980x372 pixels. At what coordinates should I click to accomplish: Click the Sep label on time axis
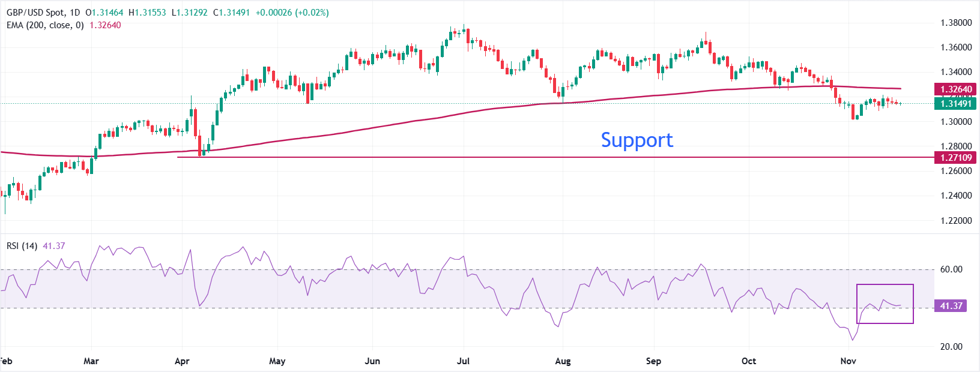(x=653, y=361)
